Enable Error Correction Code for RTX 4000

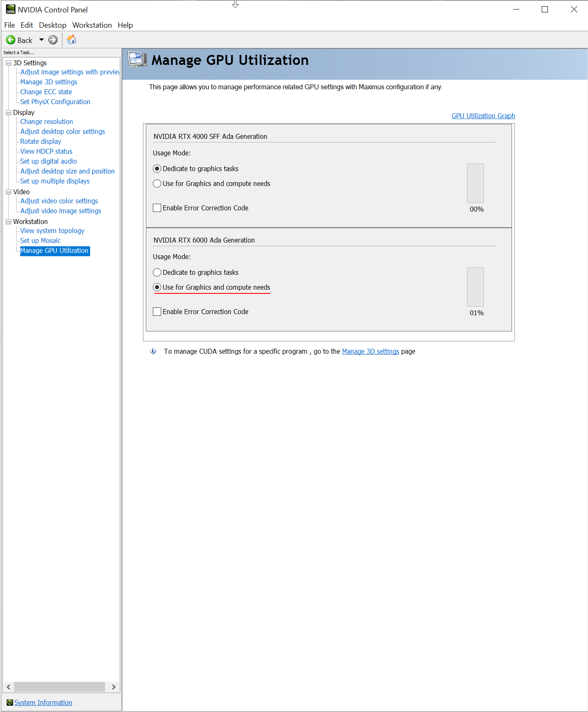pyautogui.click(x=157, y=208)
